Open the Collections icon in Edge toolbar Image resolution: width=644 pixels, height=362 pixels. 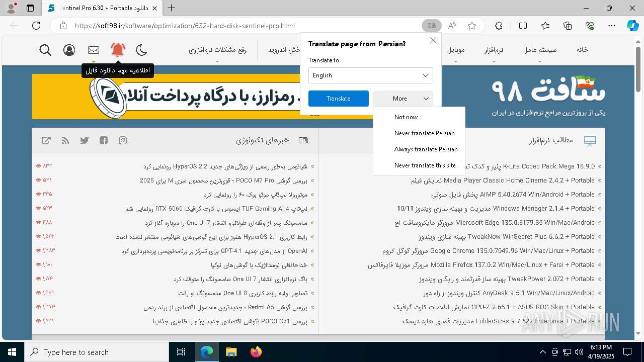point(568,26)
